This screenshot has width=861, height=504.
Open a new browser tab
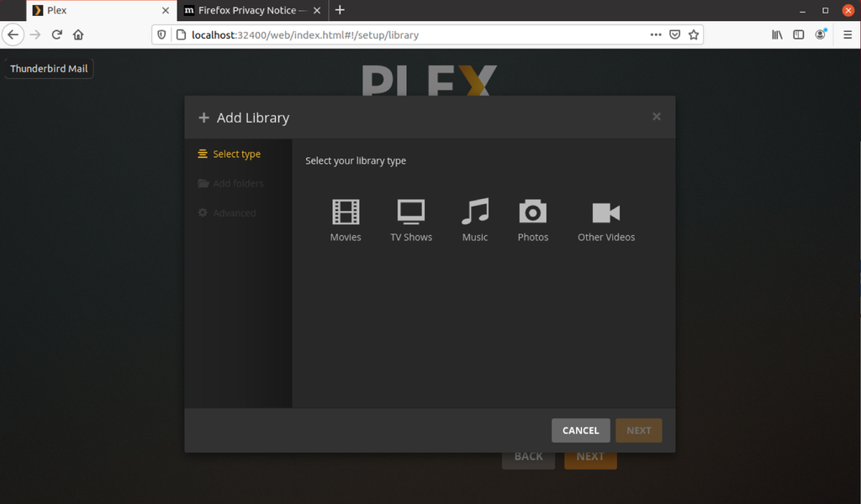pyautogui.click(x=340, y=10)
